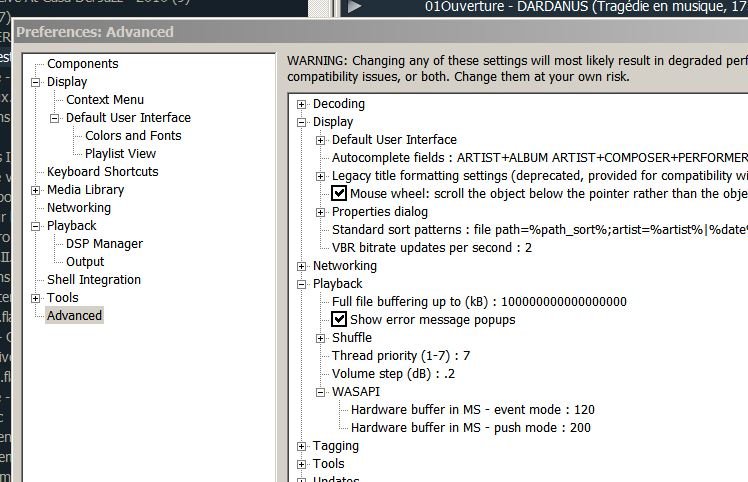748x482 pixels.
Task: Open the Components preferences page
Action: (82, 64)
